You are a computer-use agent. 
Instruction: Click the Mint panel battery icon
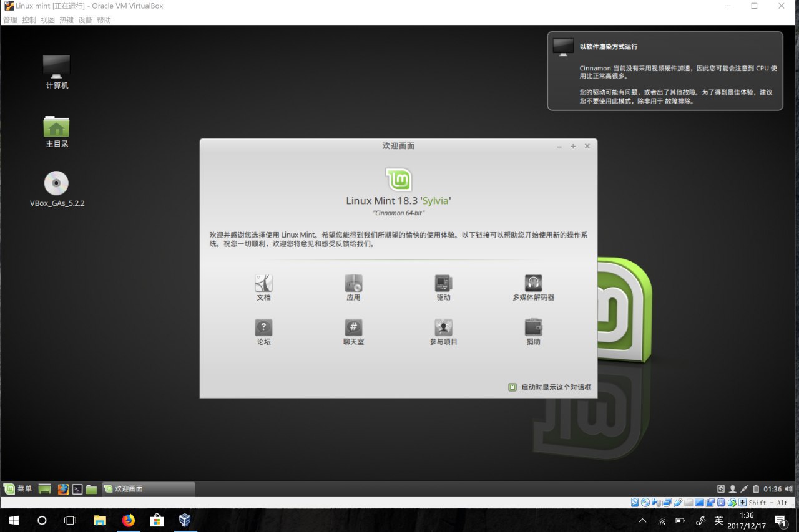coord(756,489)
